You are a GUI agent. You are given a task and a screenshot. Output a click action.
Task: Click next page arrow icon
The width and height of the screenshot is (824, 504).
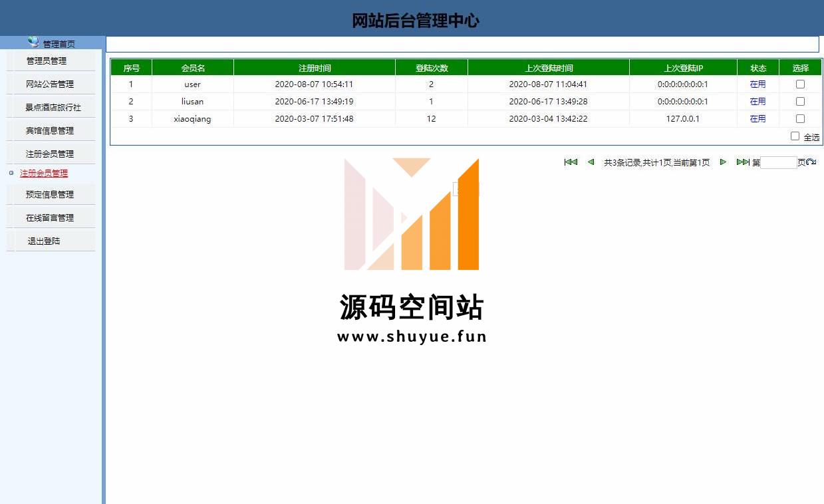(x=723, y=162)
